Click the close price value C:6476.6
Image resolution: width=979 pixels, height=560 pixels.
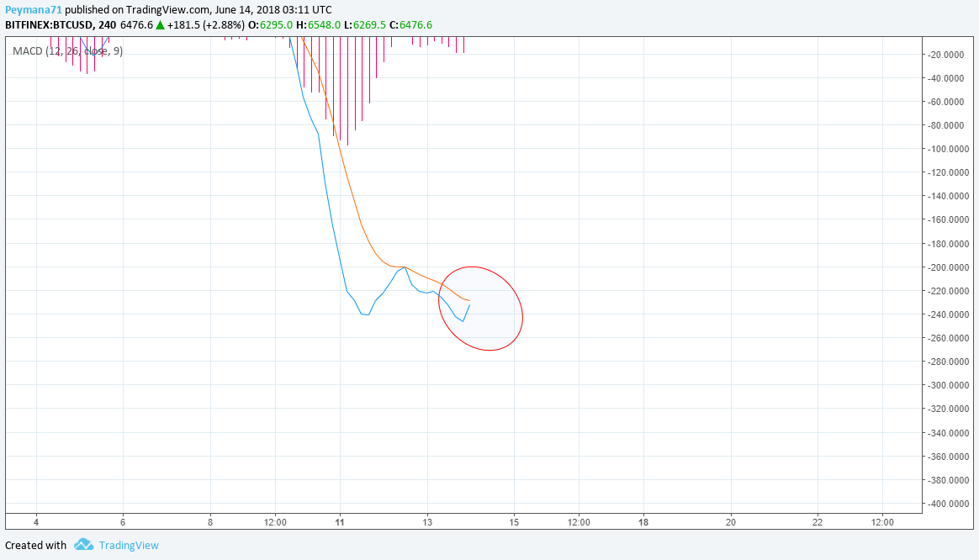click(x=410, y=25)
